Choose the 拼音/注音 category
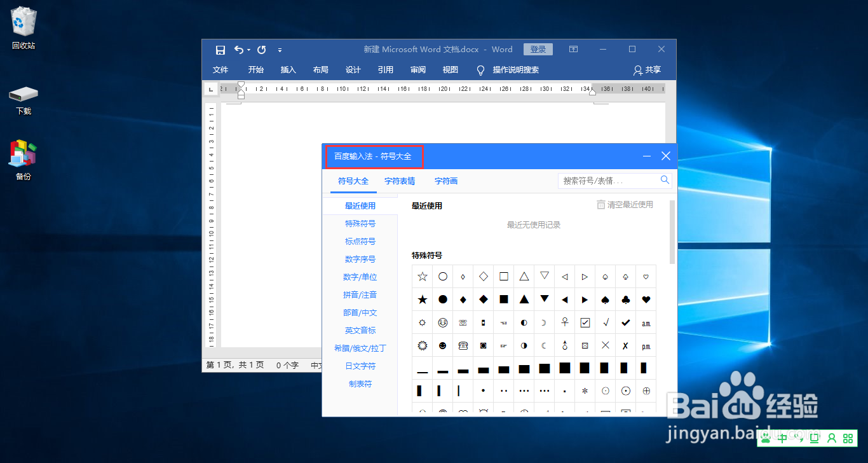The width and height of the screenshot is (868, 463). pyautogui.click(x=360, y=295)
